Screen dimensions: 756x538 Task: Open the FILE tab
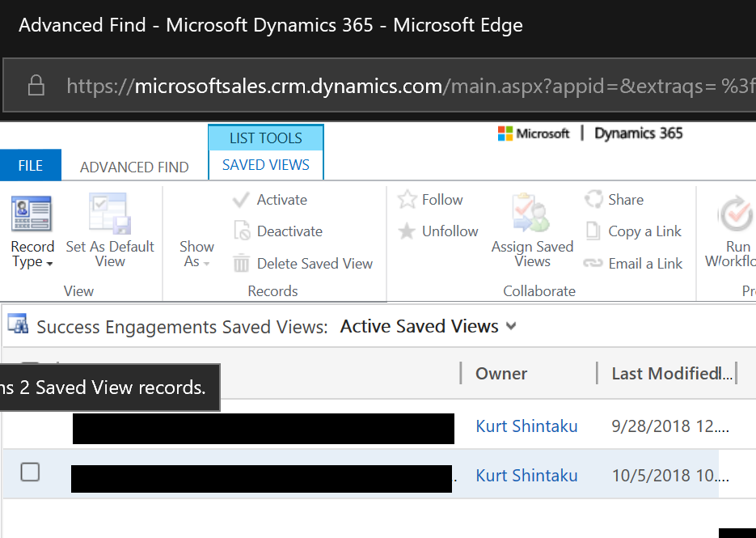pos(31,166)
